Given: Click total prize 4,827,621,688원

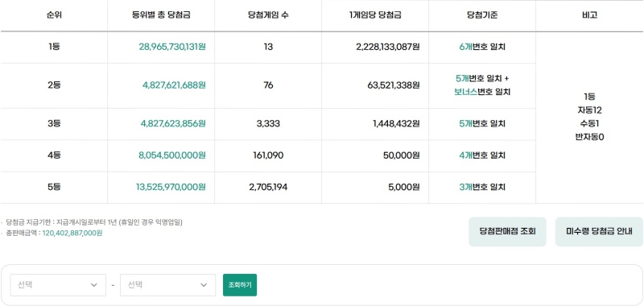Looking at the screenshot, I should [x=174, y=85].
